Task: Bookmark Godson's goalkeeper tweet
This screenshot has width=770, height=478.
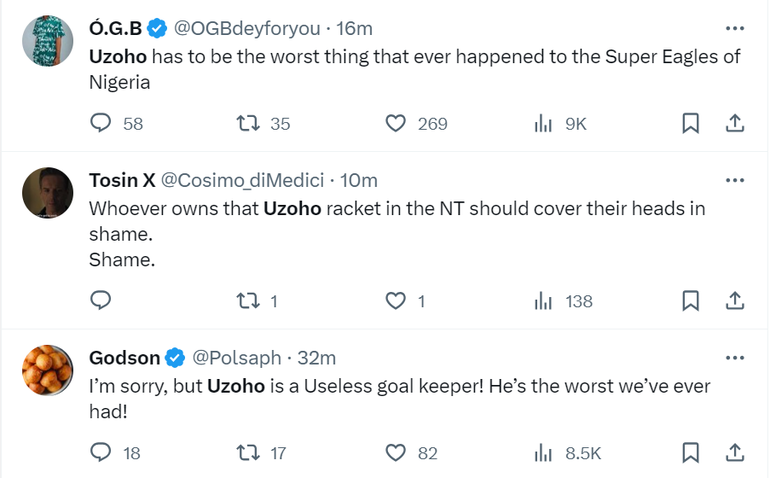Action: (x=690, y=453)
